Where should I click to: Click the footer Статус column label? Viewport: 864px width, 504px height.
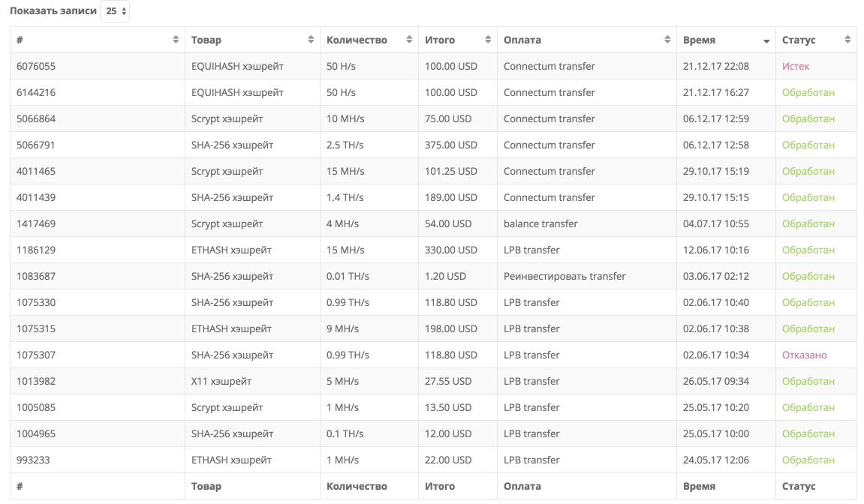coord(799,486)
